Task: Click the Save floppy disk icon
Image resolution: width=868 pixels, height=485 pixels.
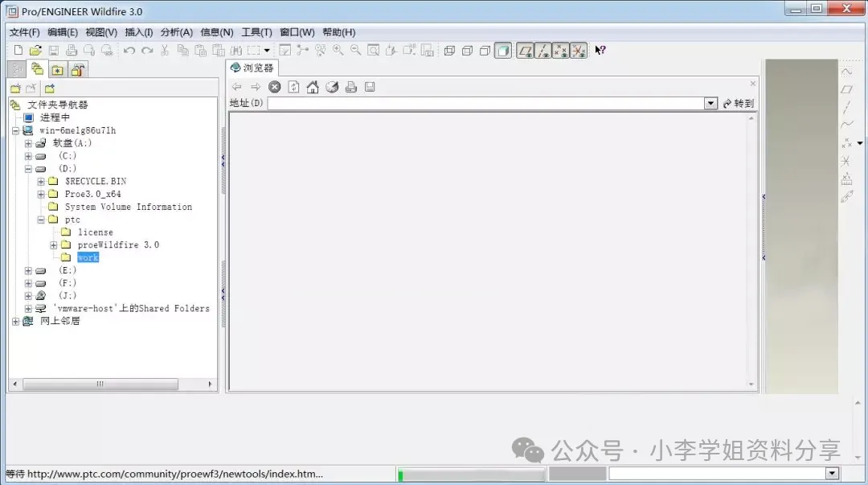Action: pyautogui.click(x=54, y=51)
